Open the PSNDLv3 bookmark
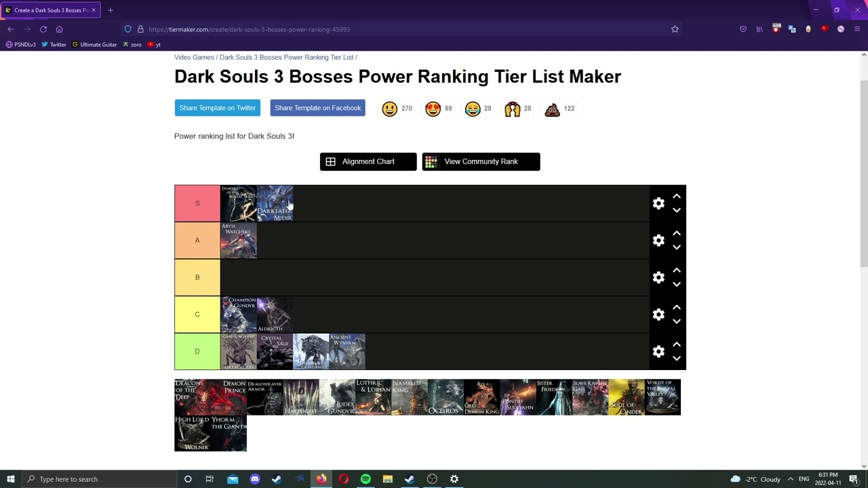Screen dimensions: 868x488 click(21, 45)
